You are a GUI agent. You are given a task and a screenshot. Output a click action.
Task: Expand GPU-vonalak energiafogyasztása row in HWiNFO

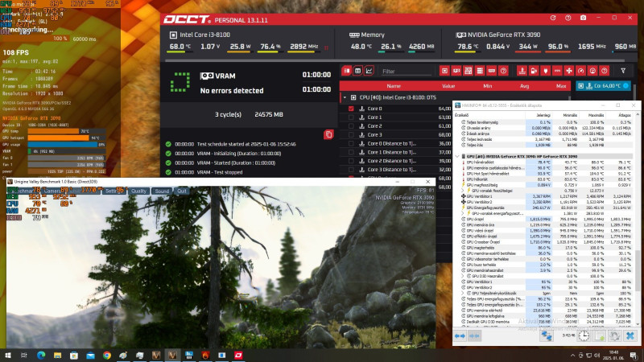click(463, 213)
